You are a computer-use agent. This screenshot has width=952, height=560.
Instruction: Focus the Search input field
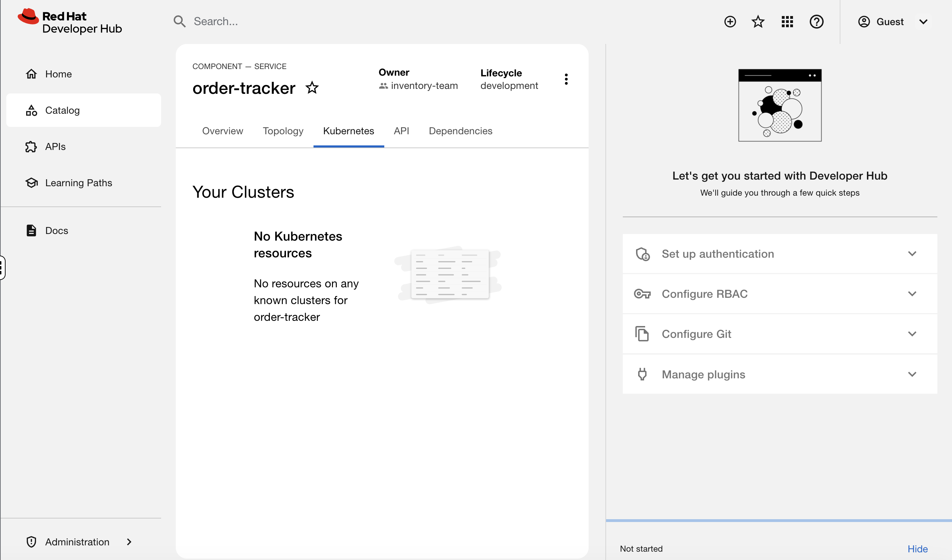tap(438, 22)
